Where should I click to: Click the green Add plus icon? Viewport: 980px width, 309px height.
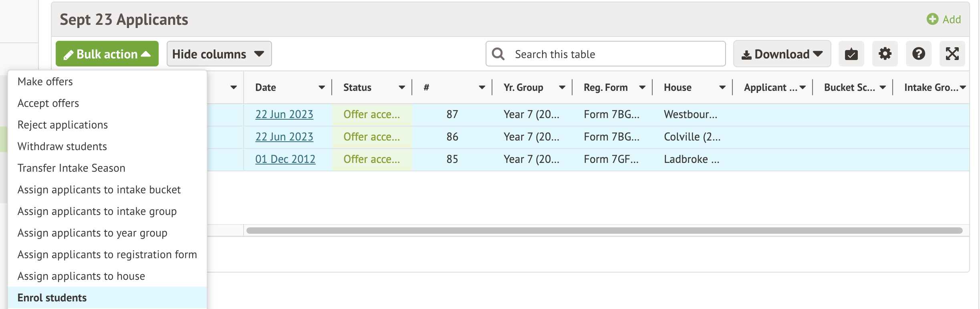click(932, 19)
